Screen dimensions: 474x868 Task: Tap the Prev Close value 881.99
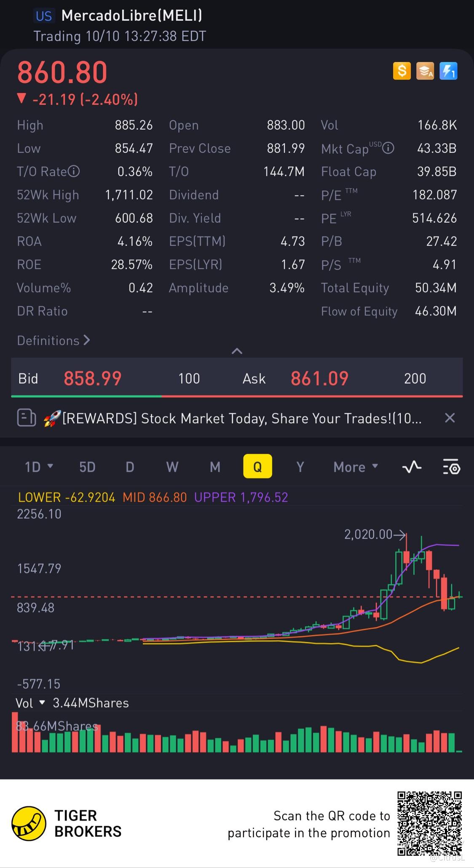point(286,148)
